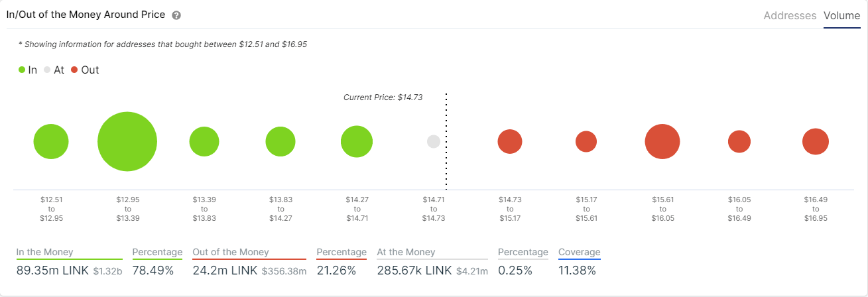Click the green bubble for $13.39 to $13.83
The image size is (868, 297).
204,141
